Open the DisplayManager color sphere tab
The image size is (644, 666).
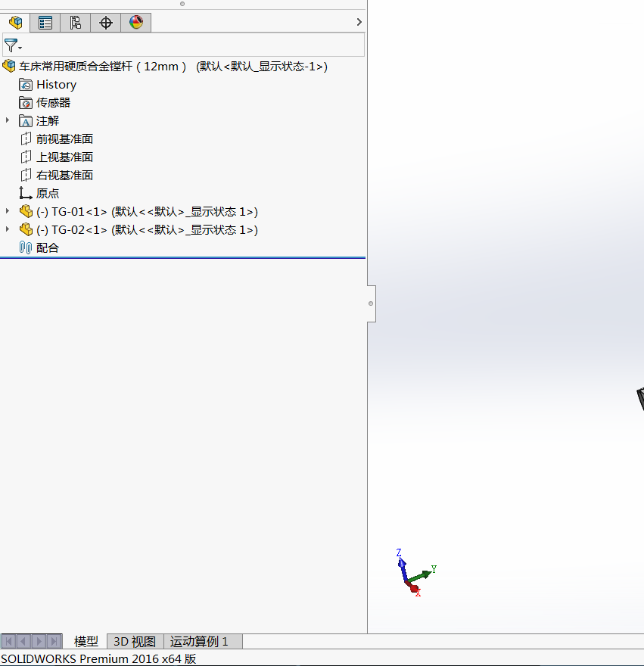pyautogui.click(x=136, y=23)
